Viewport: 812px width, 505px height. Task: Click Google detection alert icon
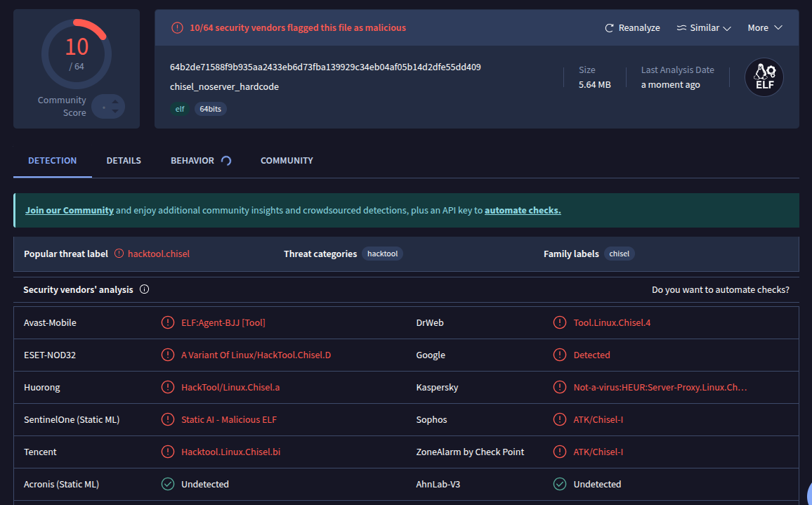click(x=560, y=355)
